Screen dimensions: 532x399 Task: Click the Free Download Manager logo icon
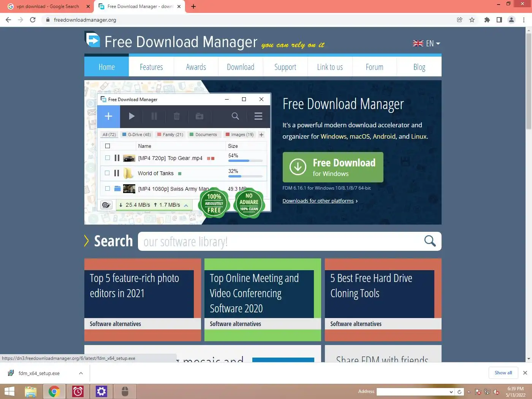92,40
